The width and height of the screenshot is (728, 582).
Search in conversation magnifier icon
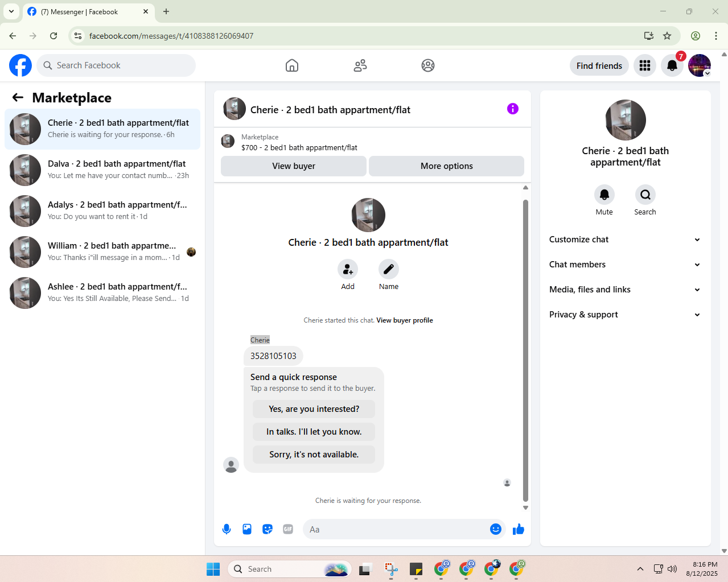pos(645,195)
